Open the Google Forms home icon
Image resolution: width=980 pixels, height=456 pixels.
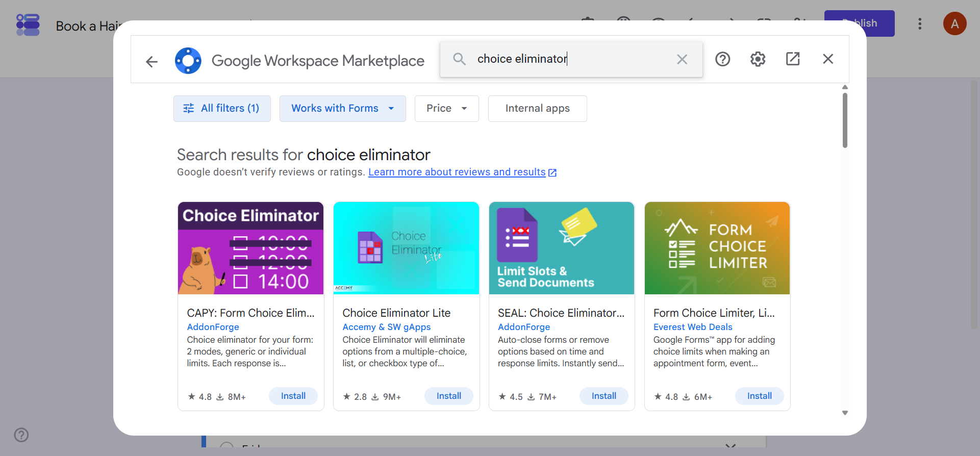point(28,24)
